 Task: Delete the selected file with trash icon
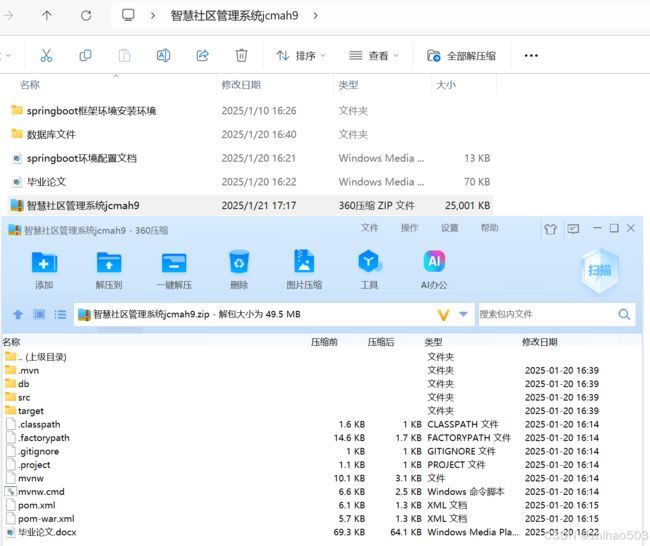click(x=241, y=56)
